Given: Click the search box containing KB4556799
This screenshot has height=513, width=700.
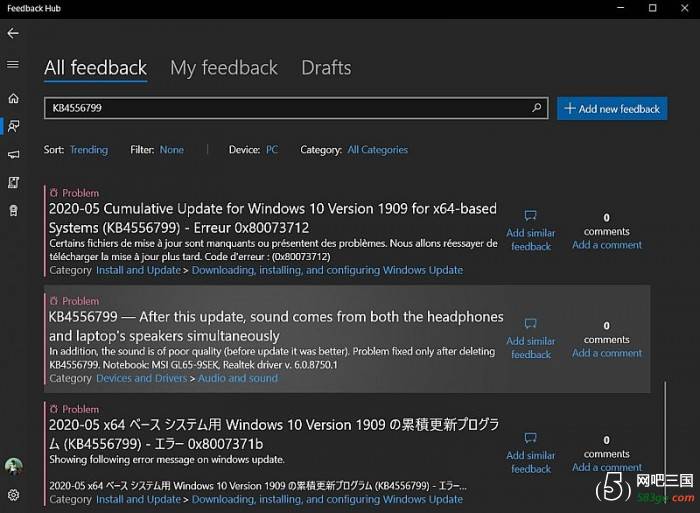Looking at the screenshot, I should [x=296, y=108].
